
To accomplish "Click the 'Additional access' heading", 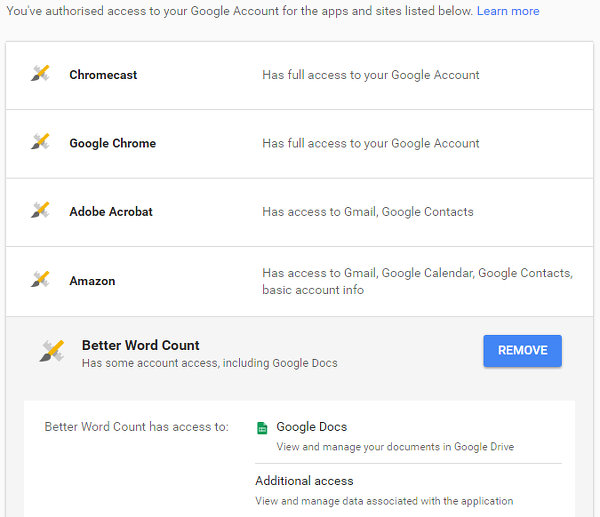I will pyautogui.click(x=304, y=481).
